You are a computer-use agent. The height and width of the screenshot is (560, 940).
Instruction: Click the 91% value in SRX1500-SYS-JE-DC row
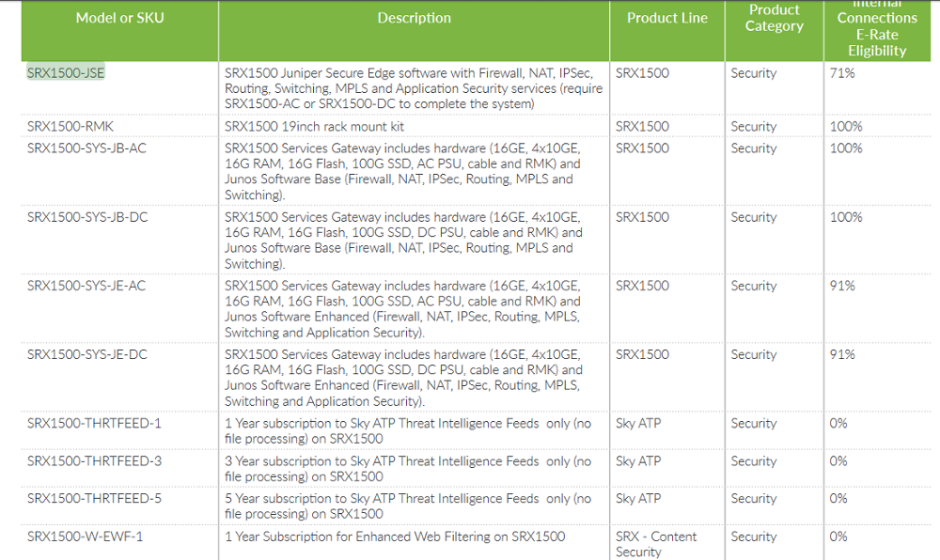click(842, 354)
